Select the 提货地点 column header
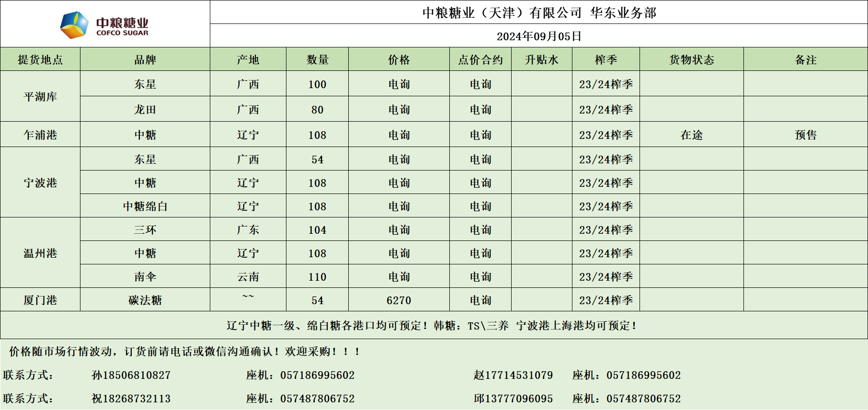 click(40, 60)
